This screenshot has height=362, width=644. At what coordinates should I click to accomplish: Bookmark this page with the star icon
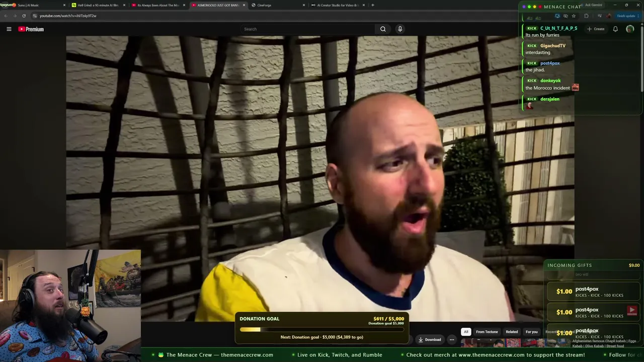573,16
